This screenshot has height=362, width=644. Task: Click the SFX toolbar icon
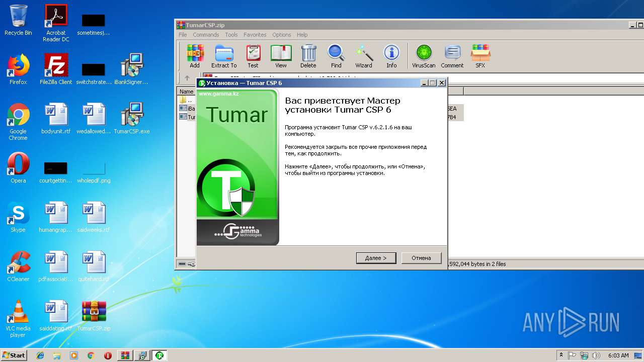pyautogui.click(x=480, y=56)
